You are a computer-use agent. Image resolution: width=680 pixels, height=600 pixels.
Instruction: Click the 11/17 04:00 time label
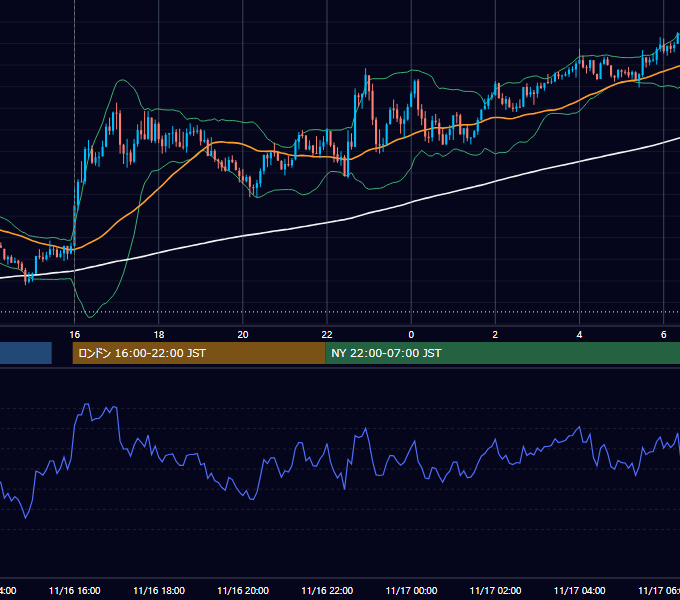(x=579, y=590)
